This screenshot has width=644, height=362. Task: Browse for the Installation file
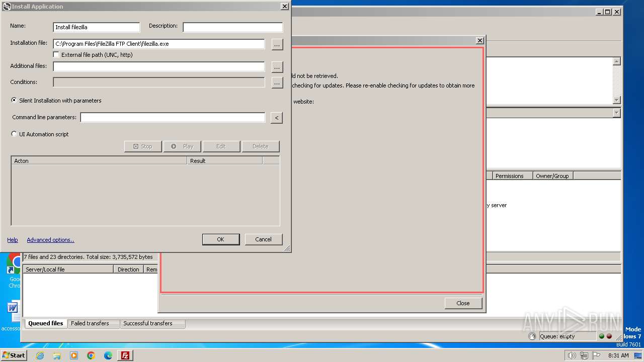pyautogui.click(x=277, y=44)
